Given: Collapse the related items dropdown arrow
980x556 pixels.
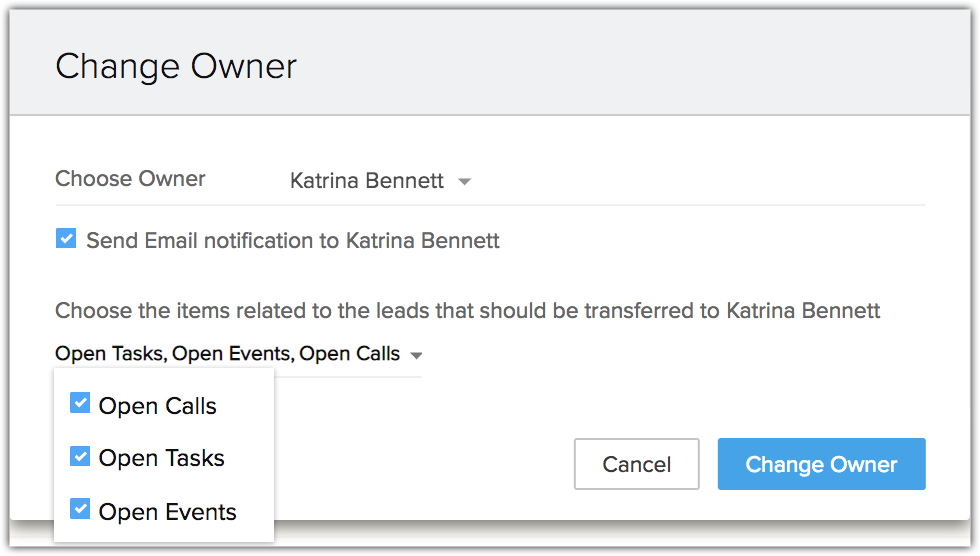Looking at the screenshot, I should coord(416,355).
